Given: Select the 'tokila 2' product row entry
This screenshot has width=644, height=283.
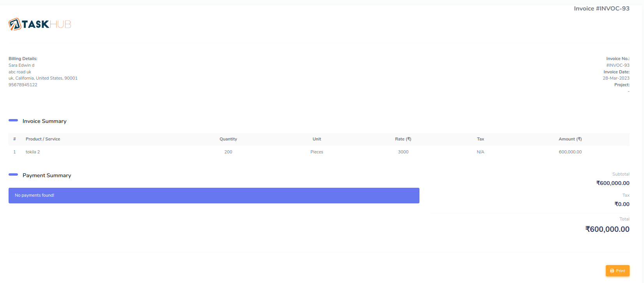Looking at the screenshot, I should [33, 152].
